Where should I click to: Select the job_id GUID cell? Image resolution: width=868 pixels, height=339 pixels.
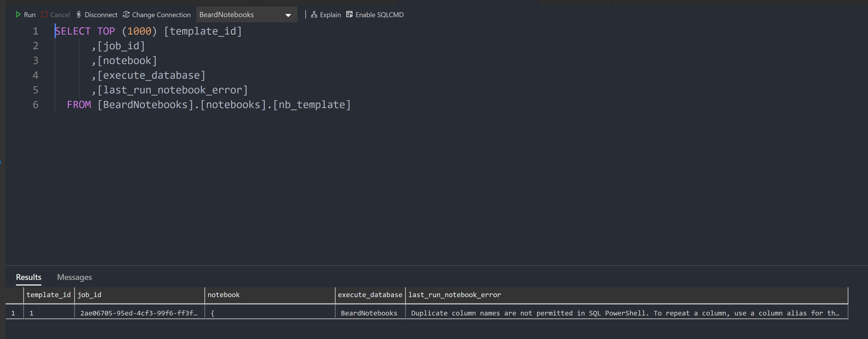coord(139,313)
